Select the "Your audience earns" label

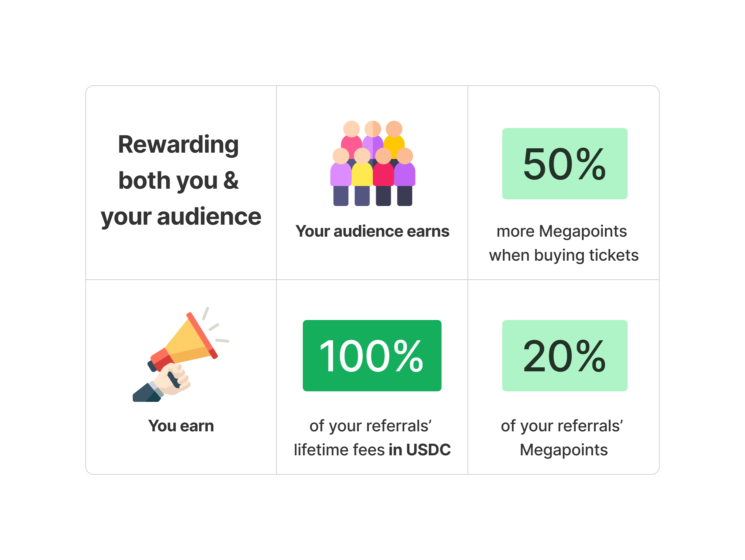372,231
